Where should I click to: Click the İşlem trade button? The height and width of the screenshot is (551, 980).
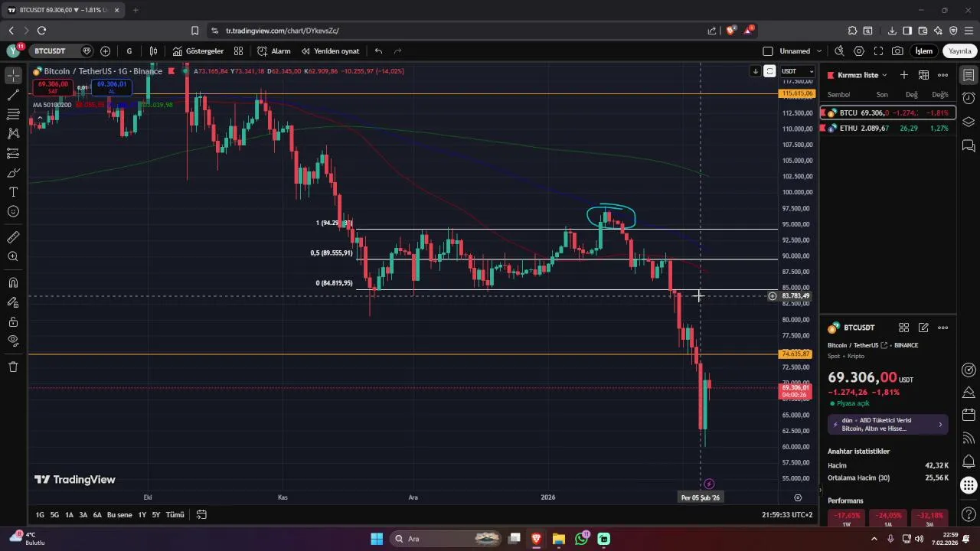coord(924,51)
